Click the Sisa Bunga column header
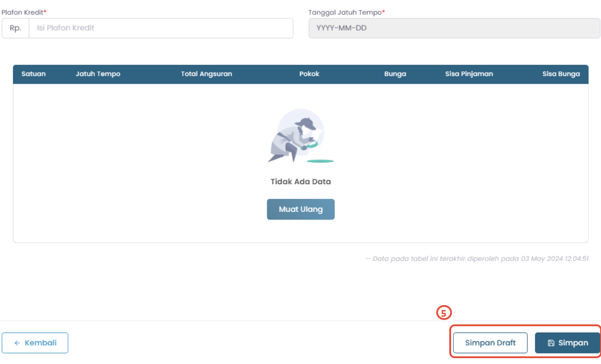 [561, 74]
